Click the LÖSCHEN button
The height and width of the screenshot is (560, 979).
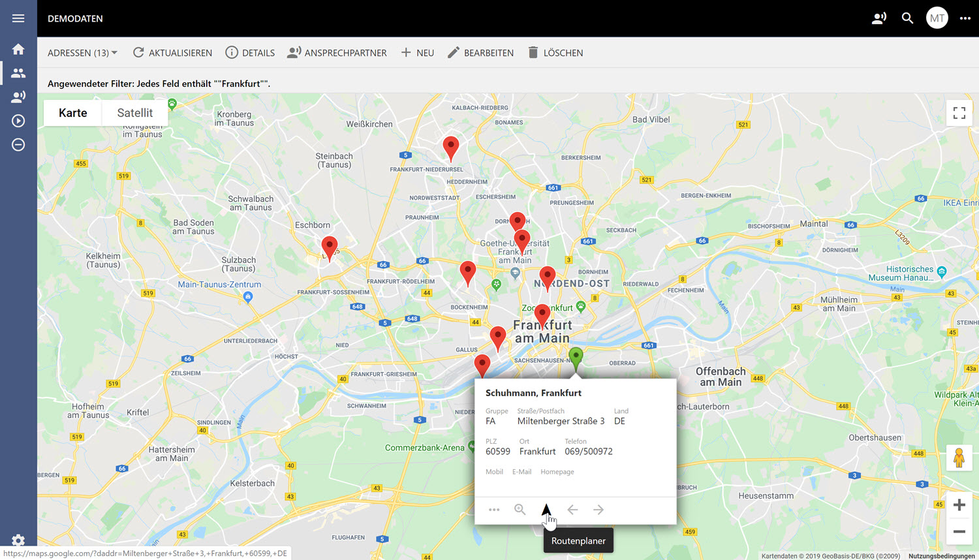(555, 53)
